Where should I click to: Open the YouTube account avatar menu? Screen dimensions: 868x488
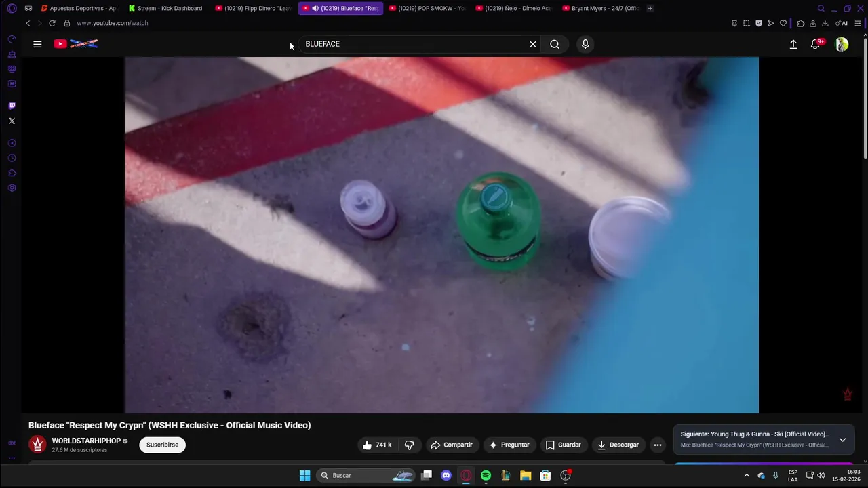coord(842,44)
